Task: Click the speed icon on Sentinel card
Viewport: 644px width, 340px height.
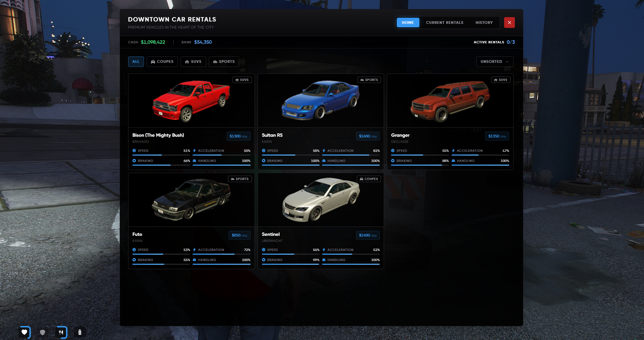Action: pyautogui.click(x=264, y=250)
